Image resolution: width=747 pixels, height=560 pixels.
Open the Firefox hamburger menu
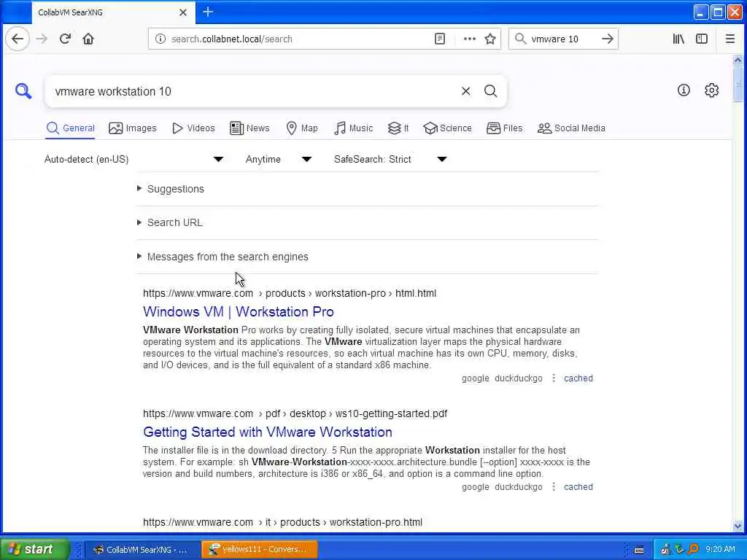(729, 39)
